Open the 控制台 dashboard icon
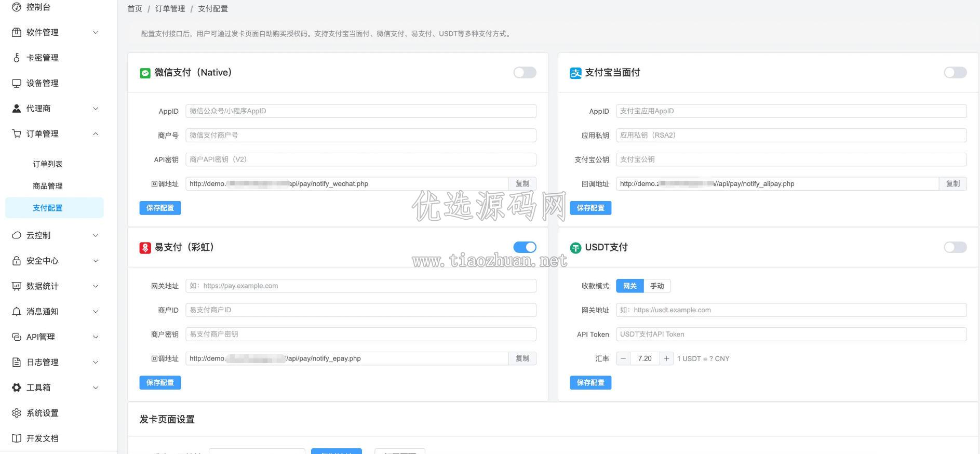Viewport: 980px width, 454px height. pyautogui.click(x=17, y=7)
